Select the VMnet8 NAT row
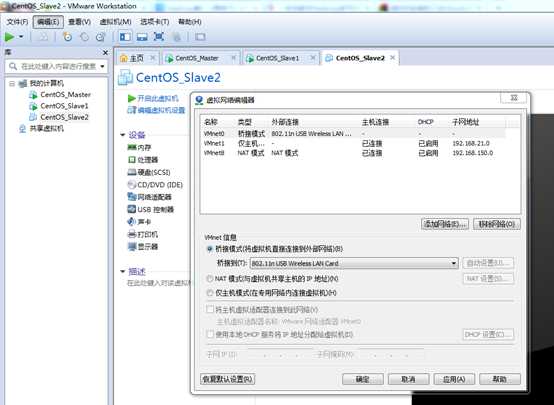 [353, 153]
